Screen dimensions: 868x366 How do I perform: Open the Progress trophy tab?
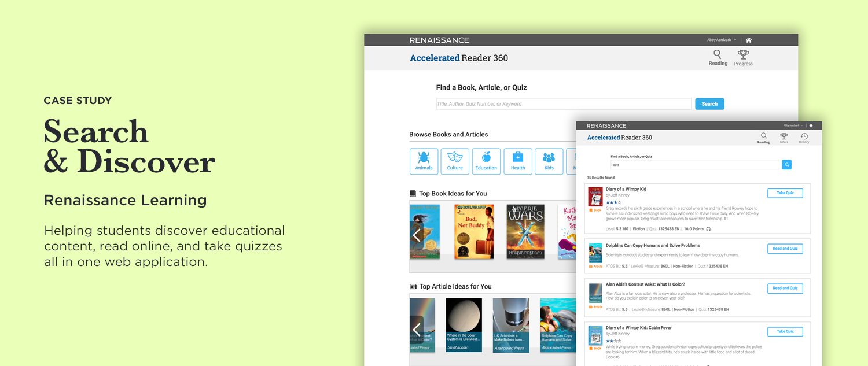[743, 58]
